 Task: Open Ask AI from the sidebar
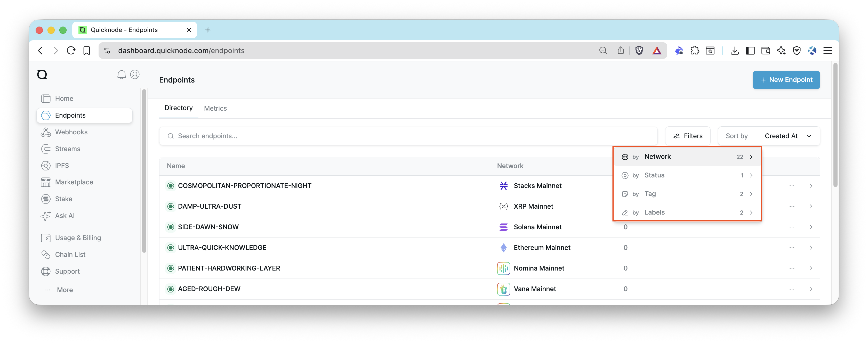[x=65, y=216]
